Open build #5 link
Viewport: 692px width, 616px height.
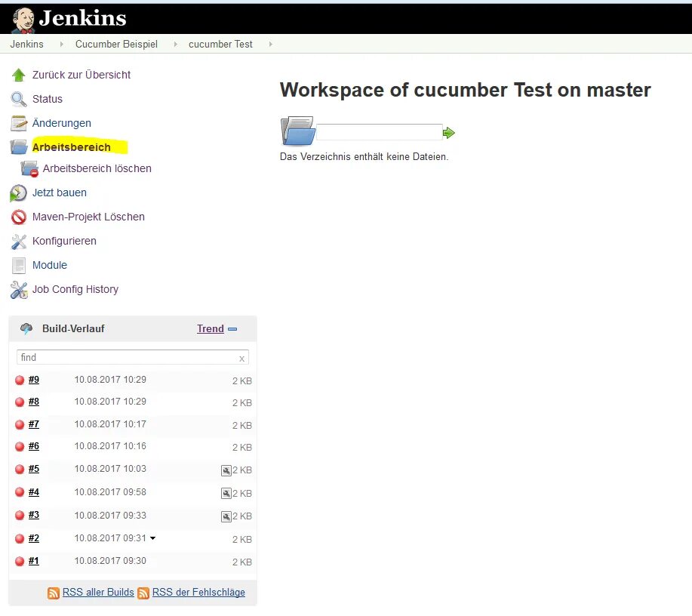pos(34,469)
